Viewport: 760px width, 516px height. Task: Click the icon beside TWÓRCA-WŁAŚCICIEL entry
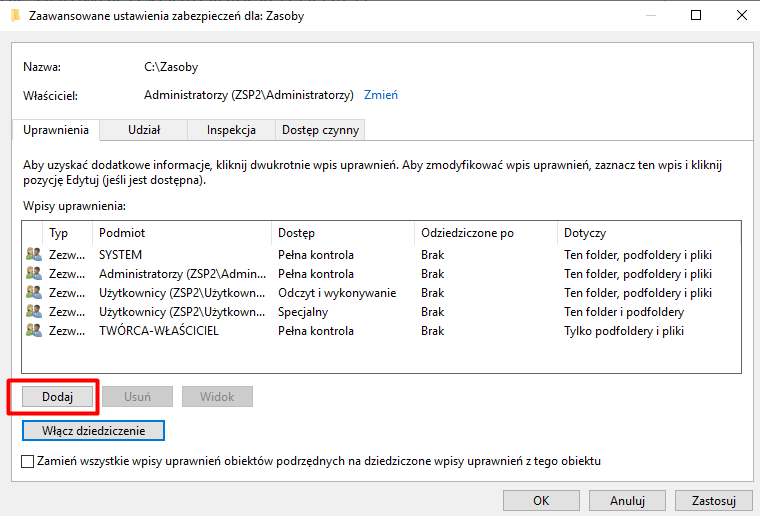[34, 331]
